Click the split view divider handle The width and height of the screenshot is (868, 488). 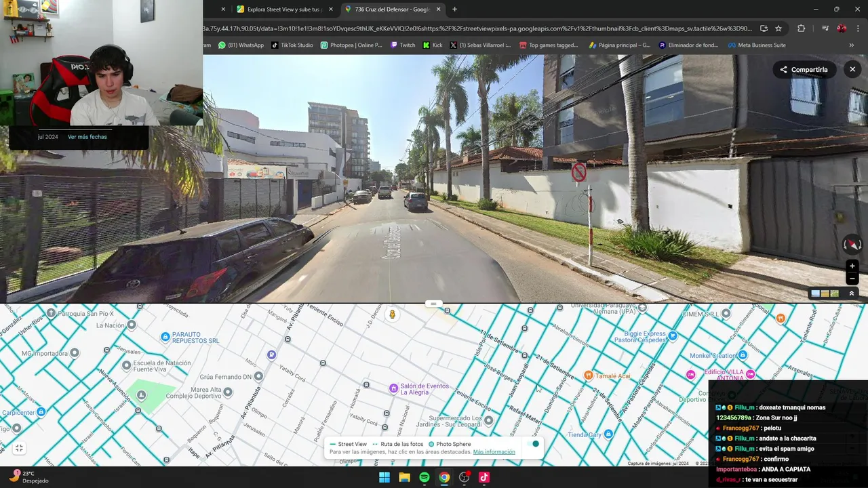433,304
